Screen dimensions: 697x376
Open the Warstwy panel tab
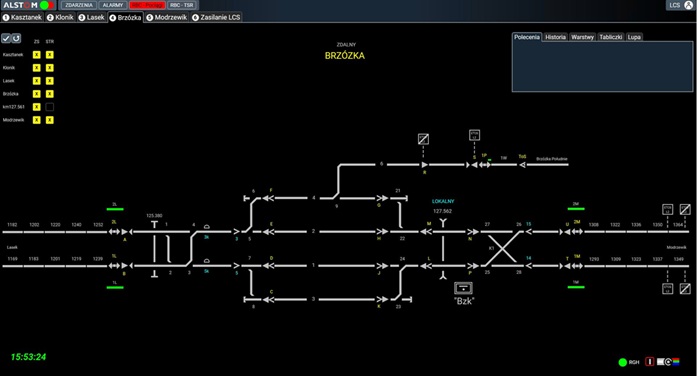(x=582, y=37)
